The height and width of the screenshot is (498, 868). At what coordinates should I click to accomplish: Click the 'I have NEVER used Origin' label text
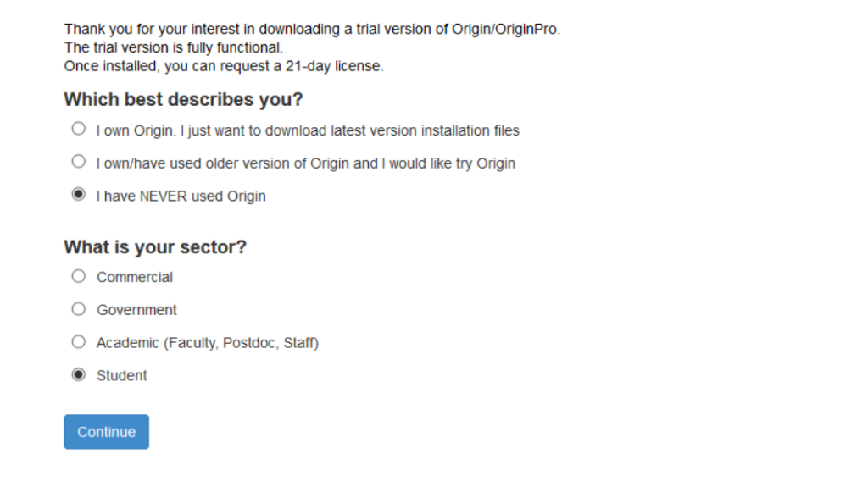(181, 196)
